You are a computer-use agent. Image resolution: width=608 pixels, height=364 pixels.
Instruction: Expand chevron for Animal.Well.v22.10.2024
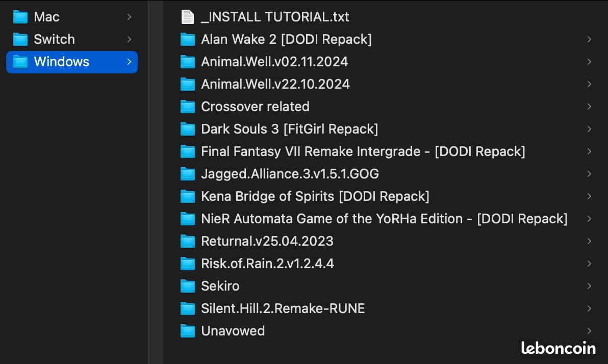pos(589,85)
